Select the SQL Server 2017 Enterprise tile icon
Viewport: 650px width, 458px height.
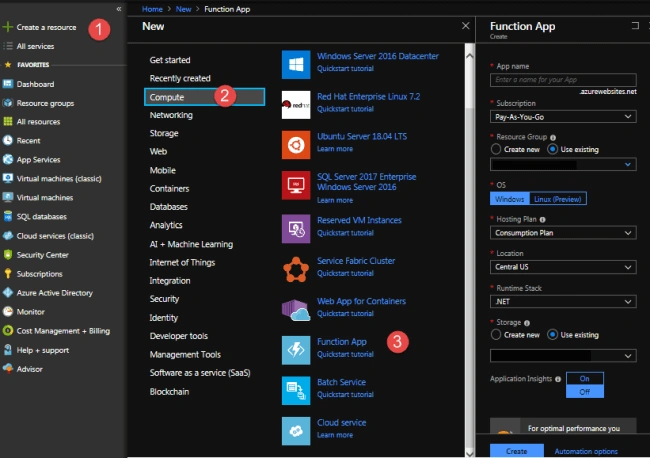tap(296, 185)
